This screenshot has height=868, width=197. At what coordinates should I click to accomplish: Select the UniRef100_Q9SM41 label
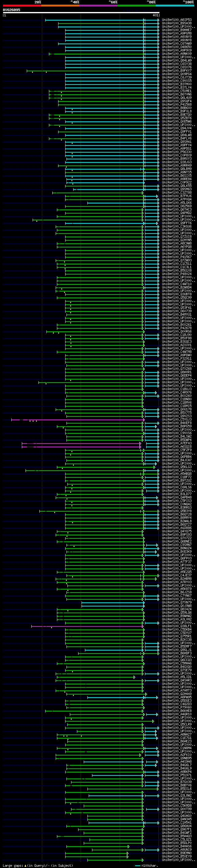(176, 142)
